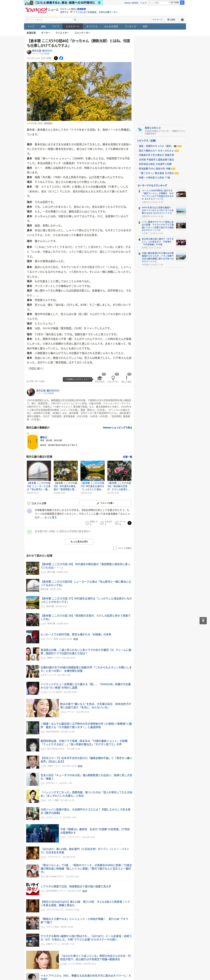Click the Yahoo! JAPAN news logo

(x=42, y=10)
